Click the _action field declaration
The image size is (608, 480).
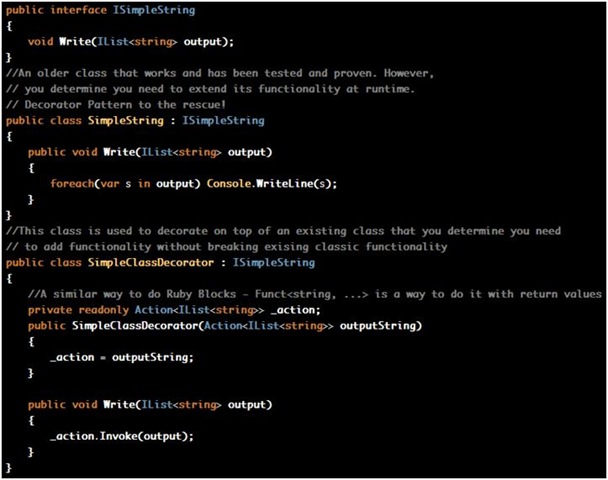[296, 310]
